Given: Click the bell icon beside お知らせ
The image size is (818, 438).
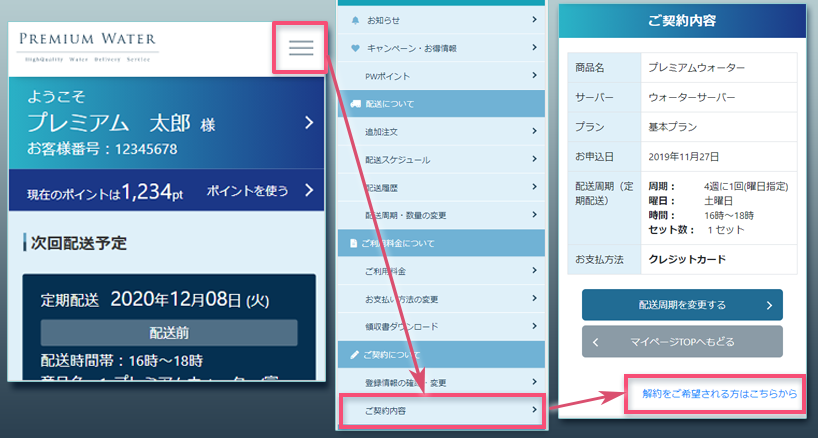Looking at the screenshot, I should tap(356, 20).
